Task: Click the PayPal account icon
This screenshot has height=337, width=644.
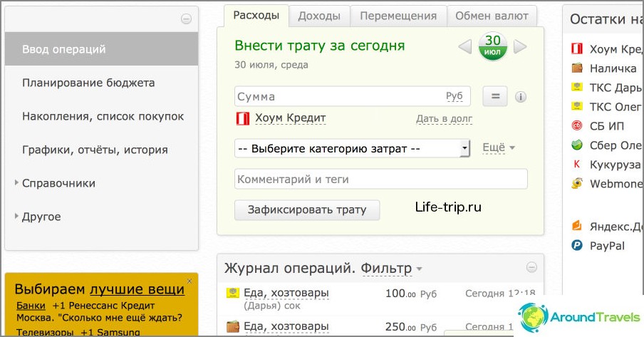Action: (577, 245)
